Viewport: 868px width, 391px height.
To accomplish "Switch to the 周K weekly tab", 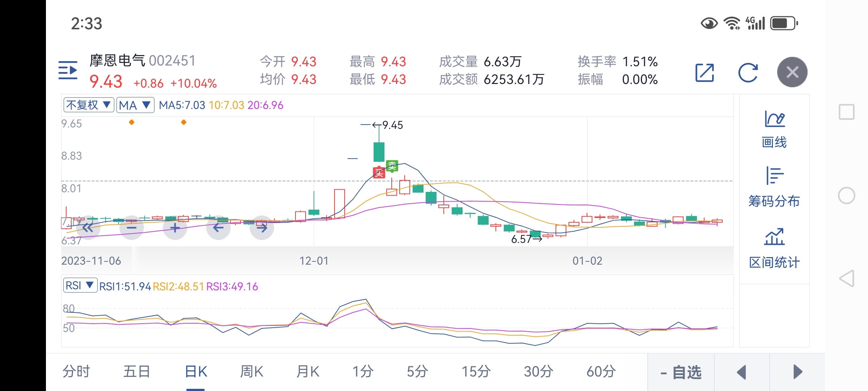I will pyautogui.click(x=251, y=371).
